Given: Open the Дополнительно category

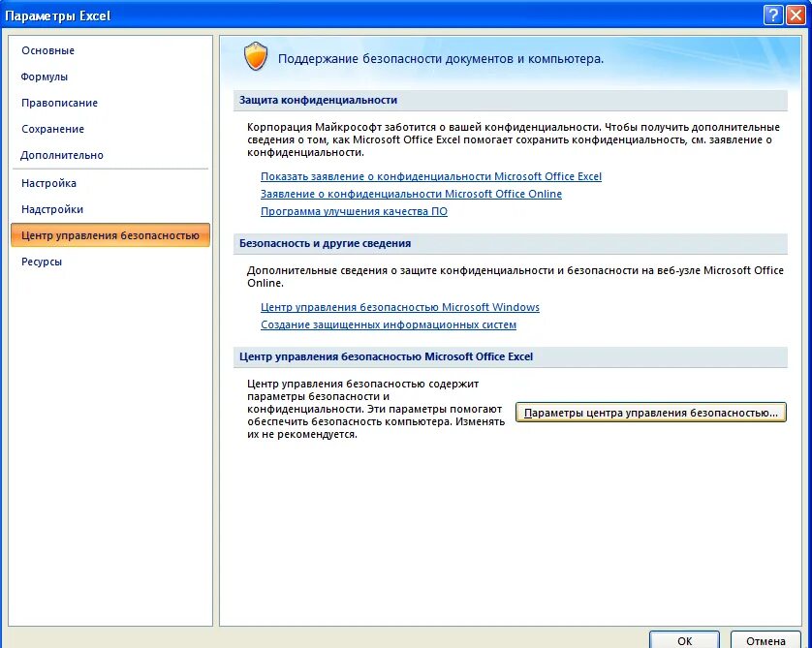Looking at the screenshot, I should click(62, 155).
